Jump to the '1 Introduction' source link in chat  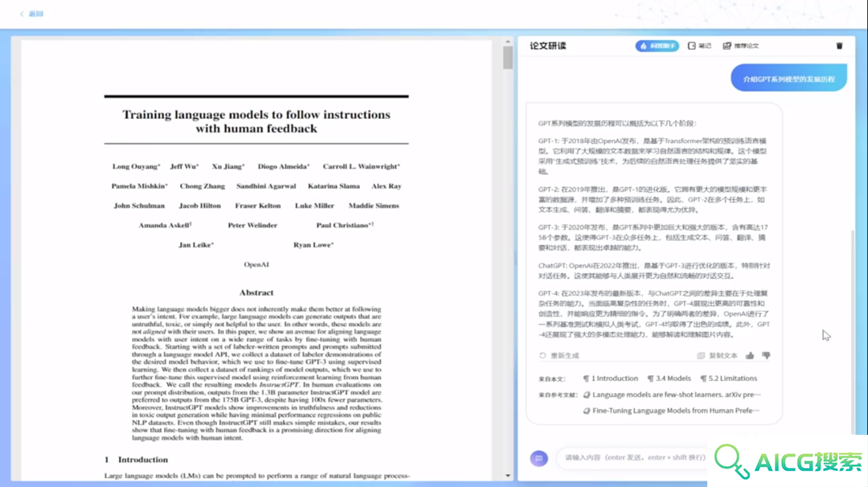coord(611,379)
